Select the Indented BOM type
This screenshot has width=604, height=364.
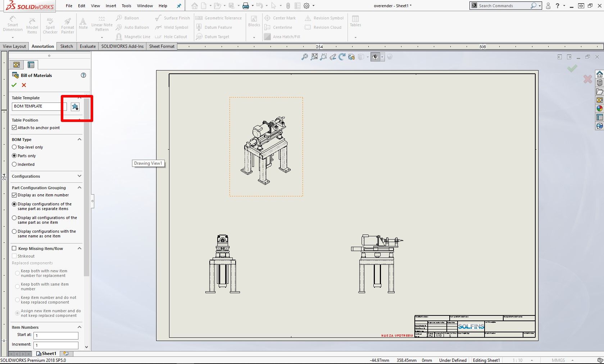tap(14, 164)
